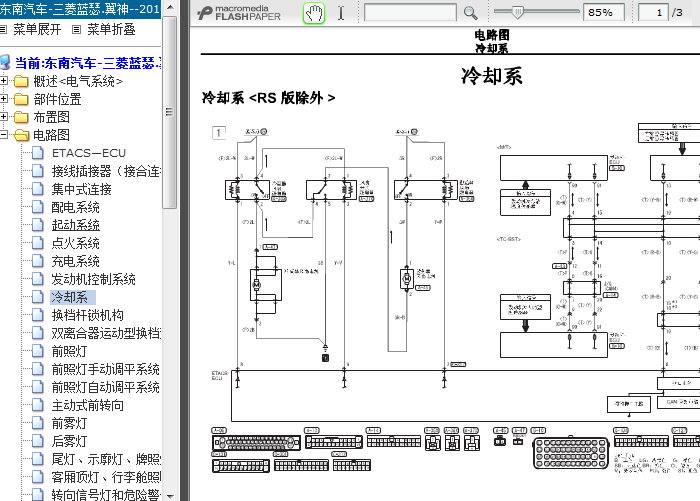Viewport: 700px width, 501px height.
Task: Click the document icon beside 点火系统
Action: point(38,243)
